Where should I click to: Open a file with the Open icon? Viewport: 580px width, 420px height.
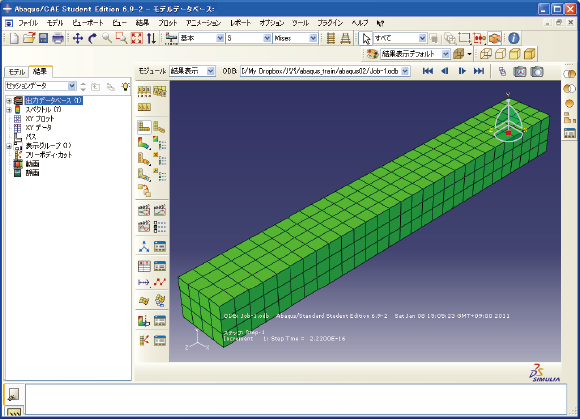pos(28,38)
